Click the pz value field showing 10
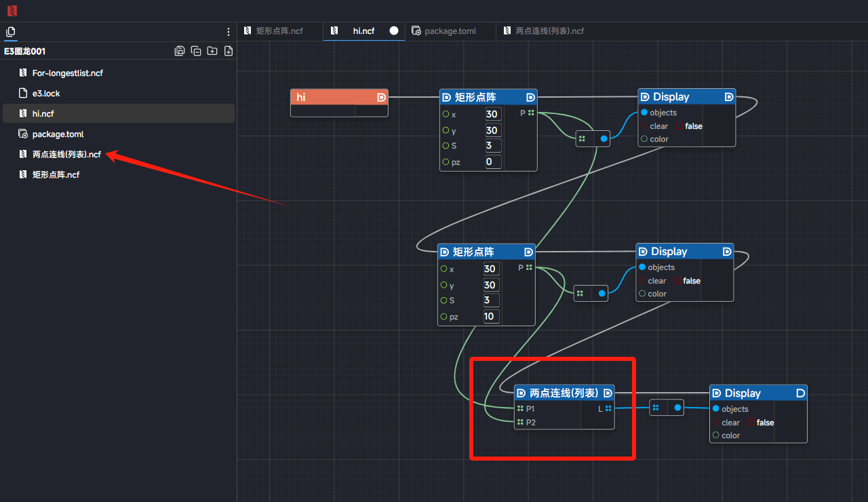 point(491,317)
